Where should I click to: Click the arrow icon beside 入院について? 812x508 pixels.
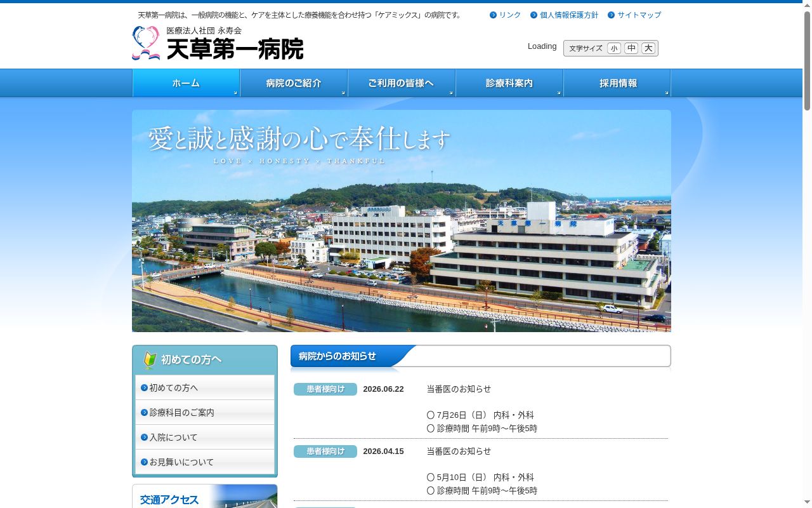coord(144,438)
